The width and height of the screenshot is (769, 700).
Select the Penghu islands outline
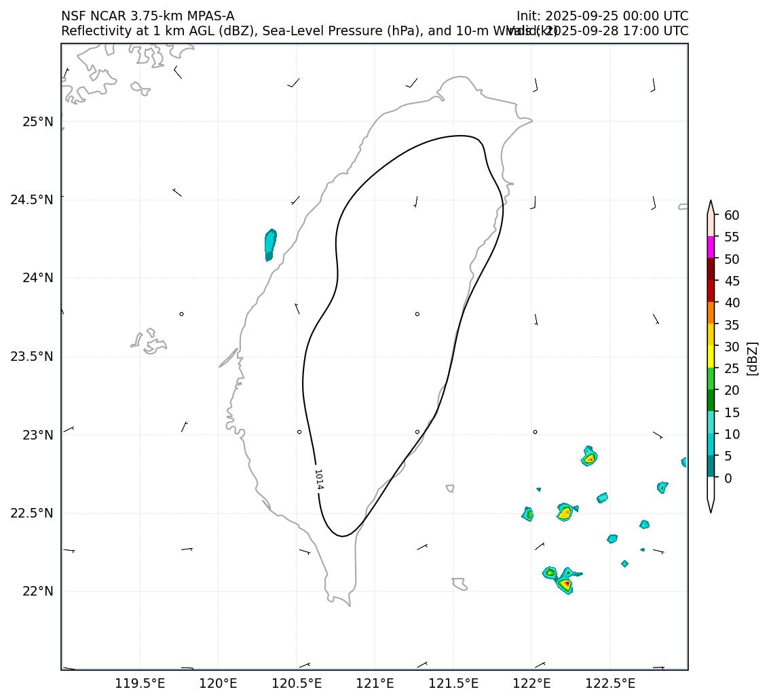149,341
